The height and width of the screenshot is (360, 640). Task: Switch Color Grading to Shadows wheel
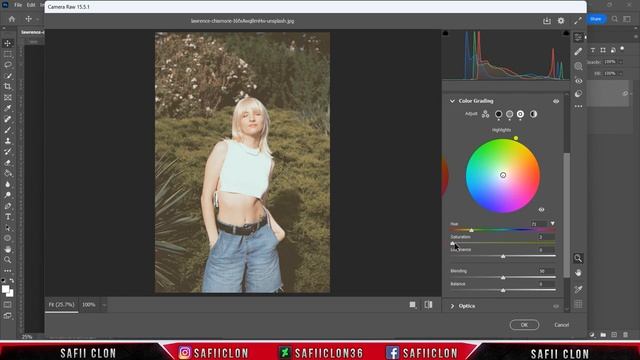click(x=498, y=114)
